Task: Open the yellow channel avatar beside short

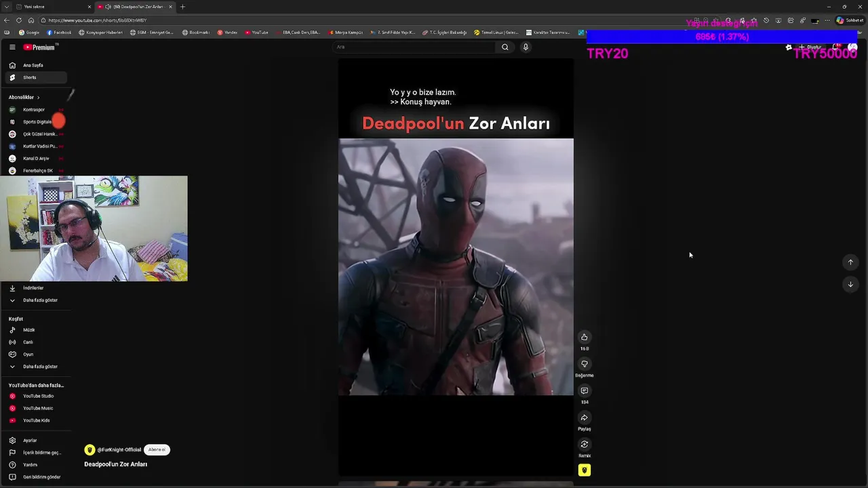Action: click(585, 470)
